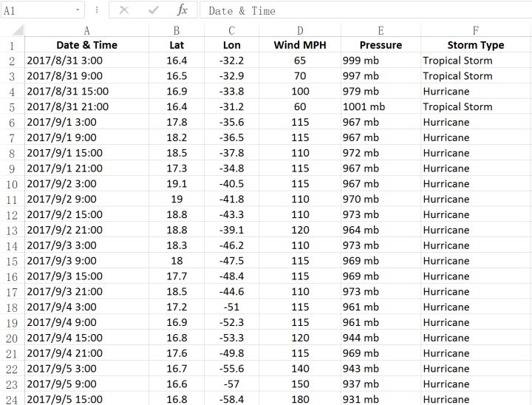Select row 1 header

coord(13,45)
